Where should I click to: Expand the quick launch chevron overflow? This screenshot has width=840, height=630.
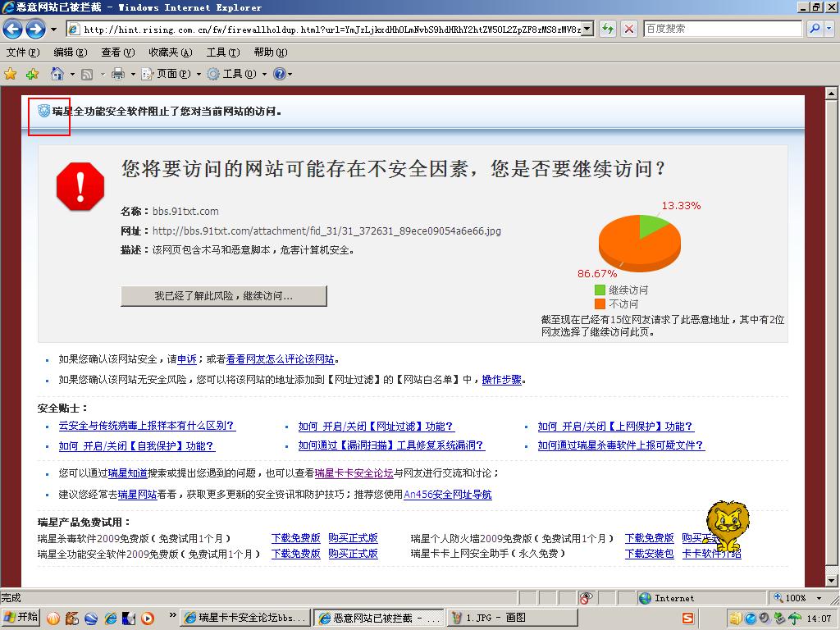[x=172, y=615]
